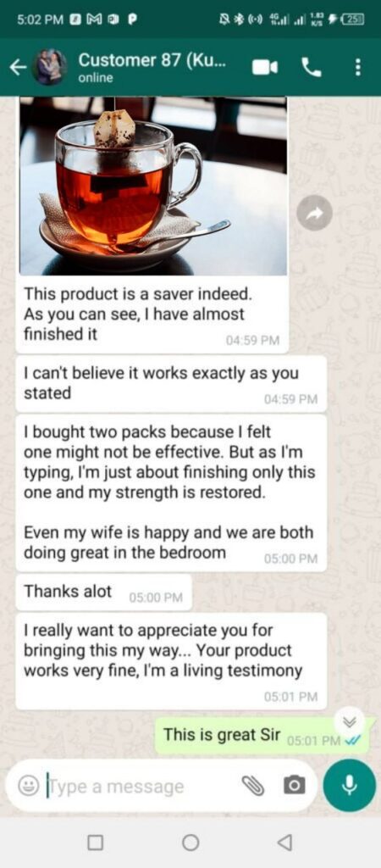Tap the Android back triangle button
The width and height of the screenshot is (381, 868).
click(x=284, y=842)
